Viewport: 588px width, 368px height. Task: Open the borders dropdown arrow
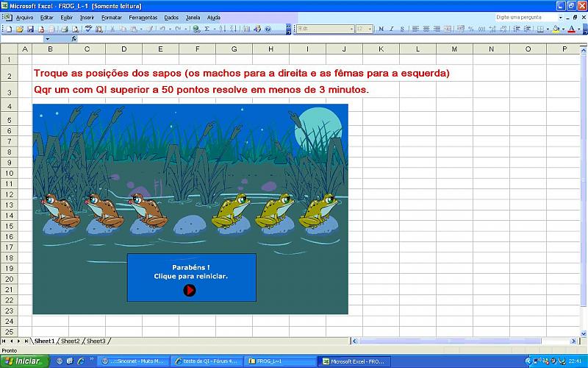(x=548, y=29)
